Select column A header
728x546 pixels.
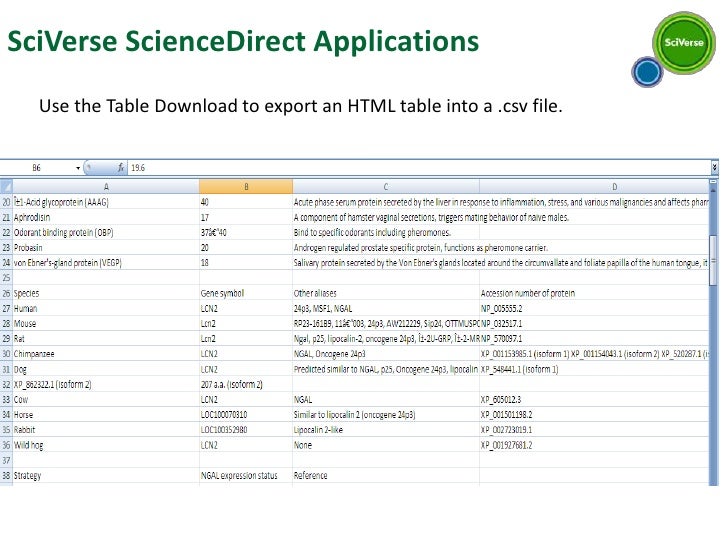106,187
